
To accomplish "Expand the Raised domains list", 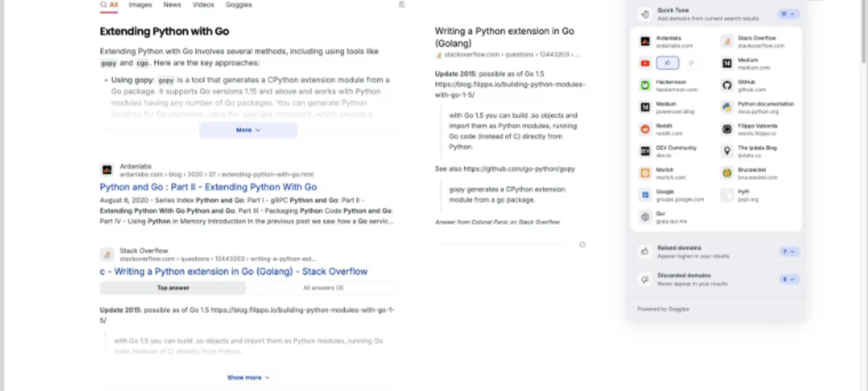I will pos(788,252).
